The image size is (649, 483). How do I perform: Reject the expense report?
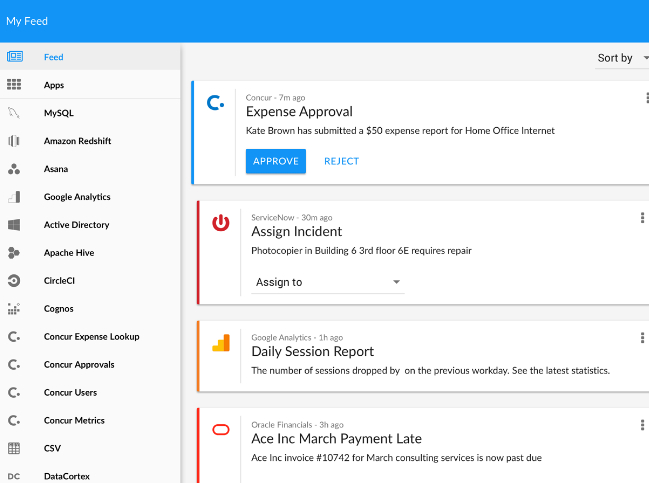tap(341, 161)
